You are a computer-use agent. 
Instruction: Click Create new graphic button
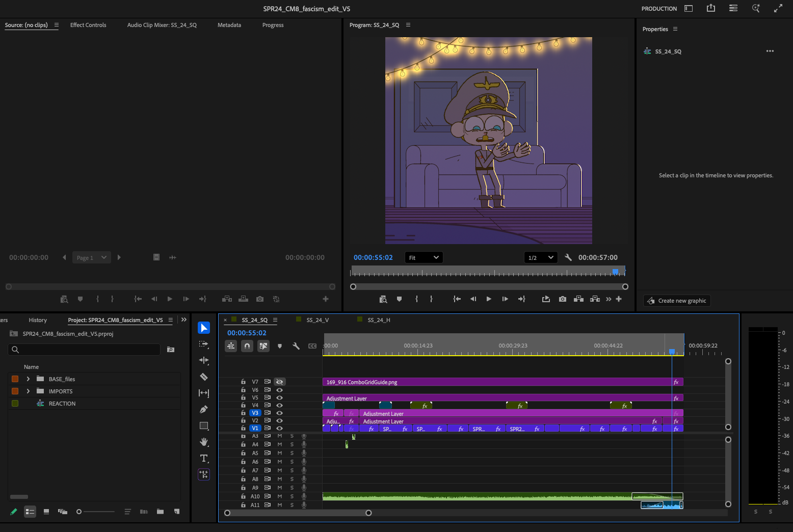pos(677,301)
